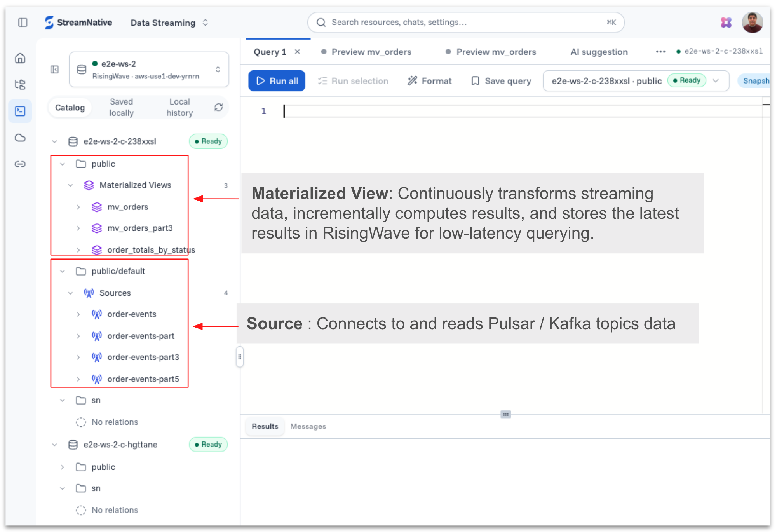
Task: Click the e2e-ws-2-c-hgttane database icon
Action: point(73,445)
